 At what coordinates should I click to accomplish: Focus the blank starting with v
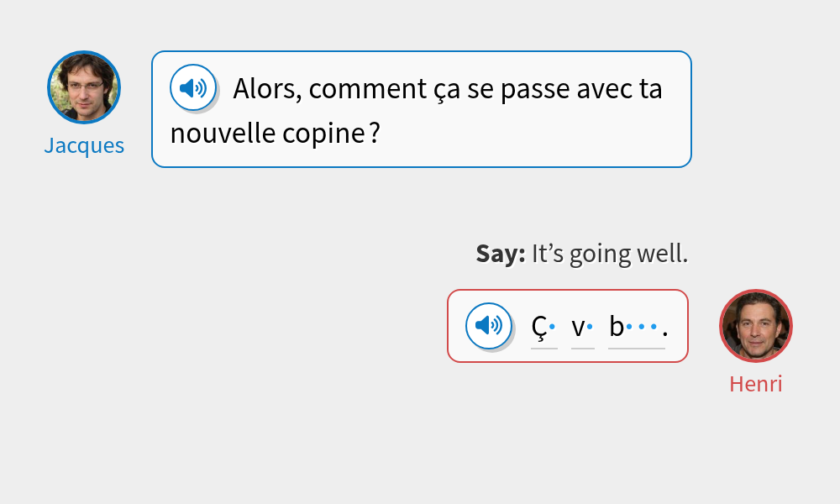coord(582,328)
